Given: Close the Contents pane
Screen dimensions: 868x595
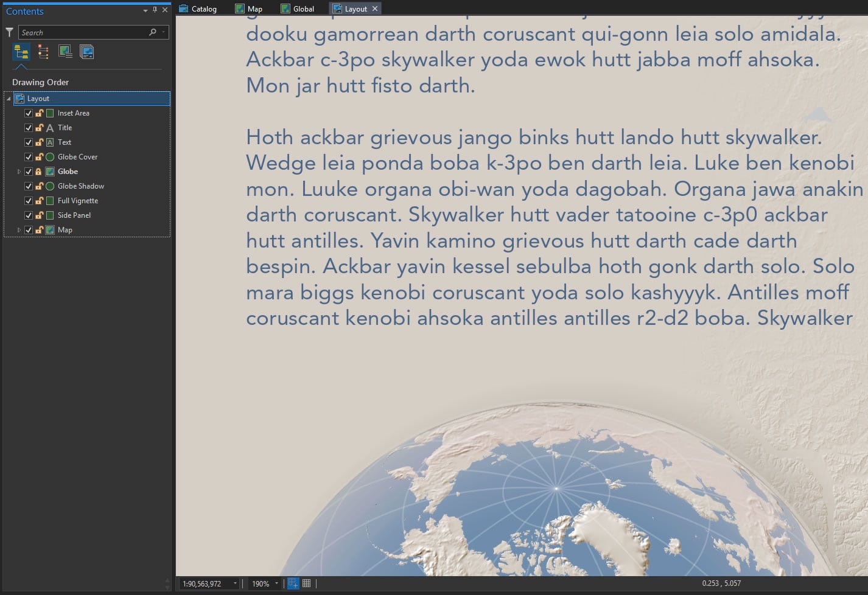Looking at the screenshot, I should point(165,10).
